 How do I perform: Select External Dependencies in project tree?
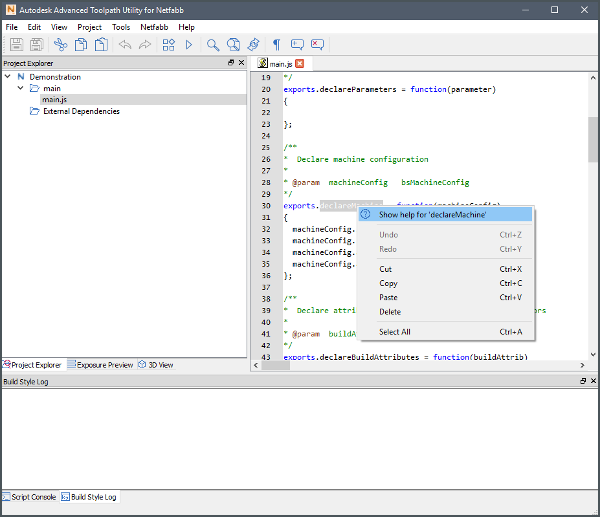(x=81, y=111)
